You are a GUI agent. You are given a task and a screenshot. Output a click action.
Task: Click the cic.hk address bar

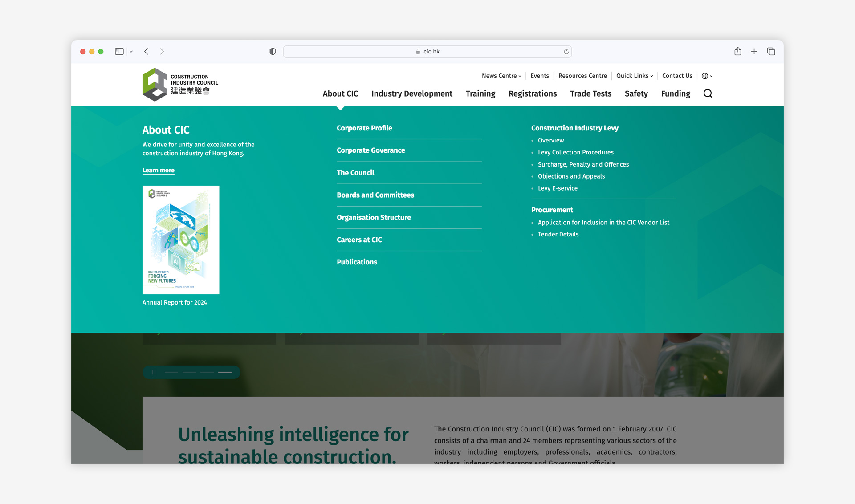(x=427, y=52)
